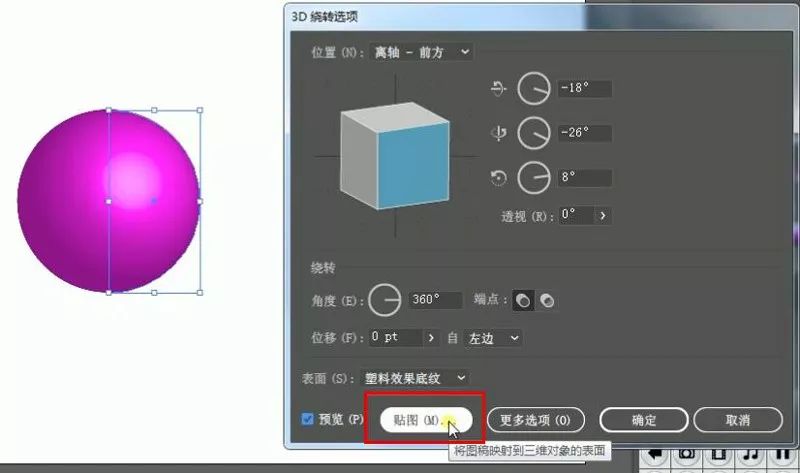Image resolution: width=800 pixels, height=473 pixels.
Task: Expand the 透视 perspective value arrow
Action: (x=603, y=214)
